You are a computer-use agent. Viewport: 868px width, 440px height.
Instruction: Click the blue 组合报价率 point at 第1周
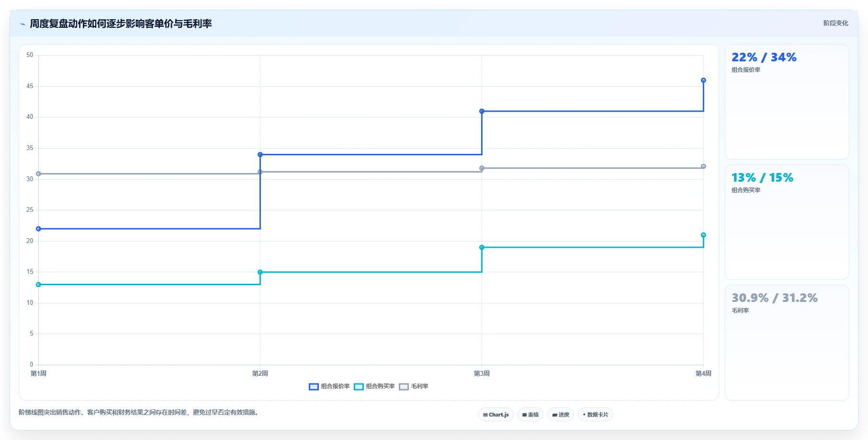point(39,229)
